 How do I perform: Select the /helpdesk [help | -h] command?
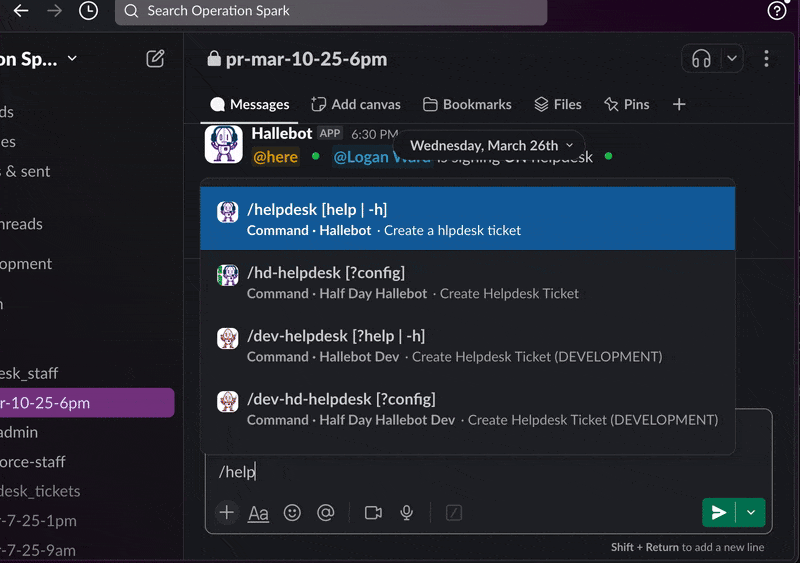[467, 218]
